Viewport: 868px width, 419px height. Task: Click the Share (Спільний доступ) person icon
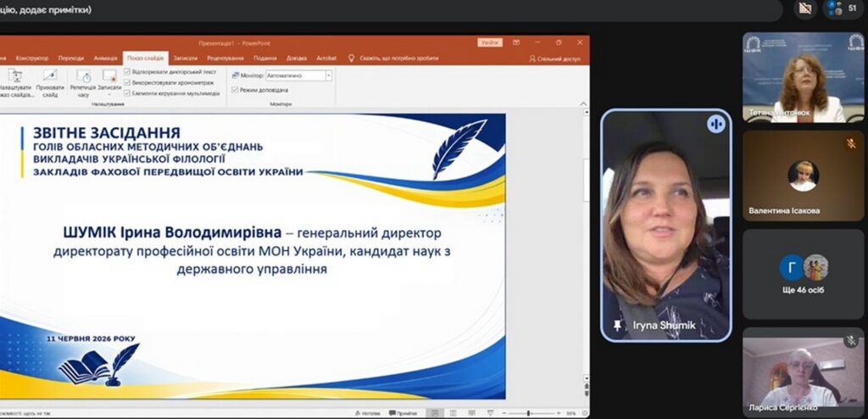pos(532,59)
